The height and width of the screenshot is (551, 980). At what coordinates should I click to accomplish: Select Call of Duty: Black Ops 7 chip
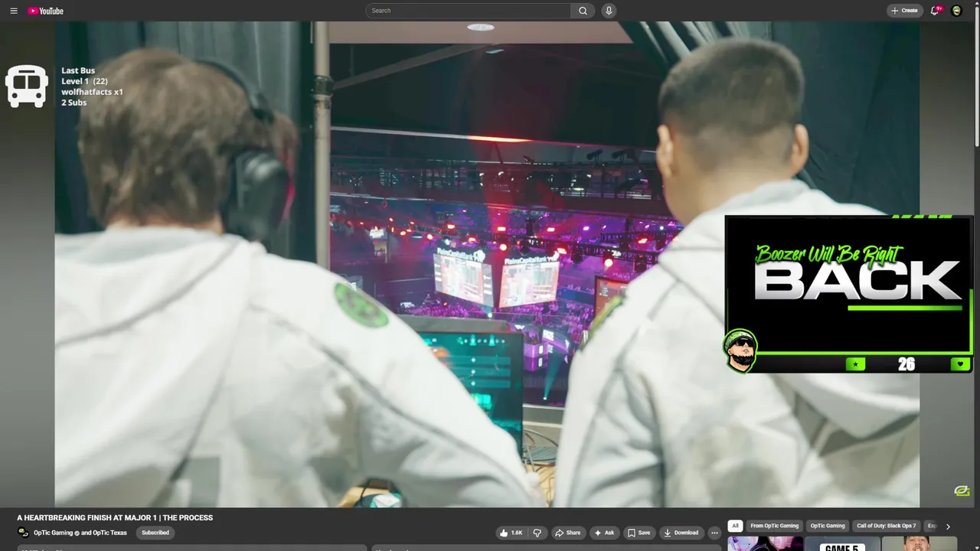[x=886, y=526]
